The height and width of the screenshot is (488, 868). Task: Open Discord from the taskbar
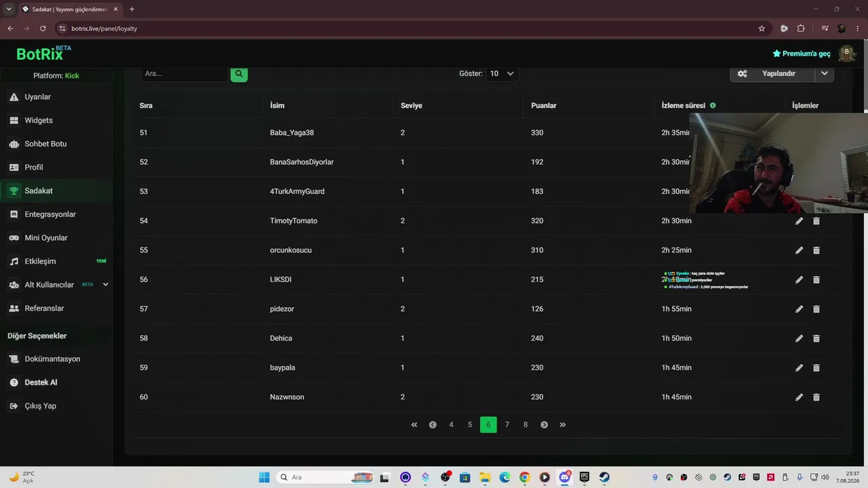(x=564, y=477)
